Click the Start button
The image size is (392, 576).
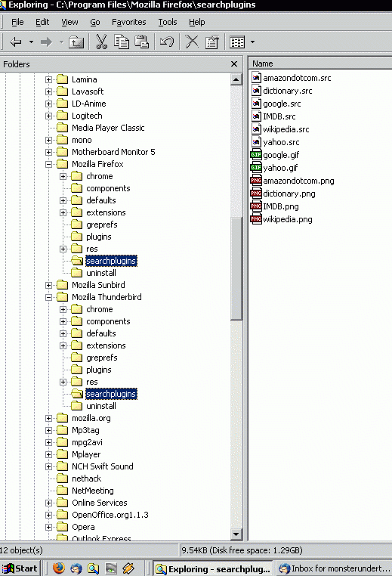coord(20,568)
